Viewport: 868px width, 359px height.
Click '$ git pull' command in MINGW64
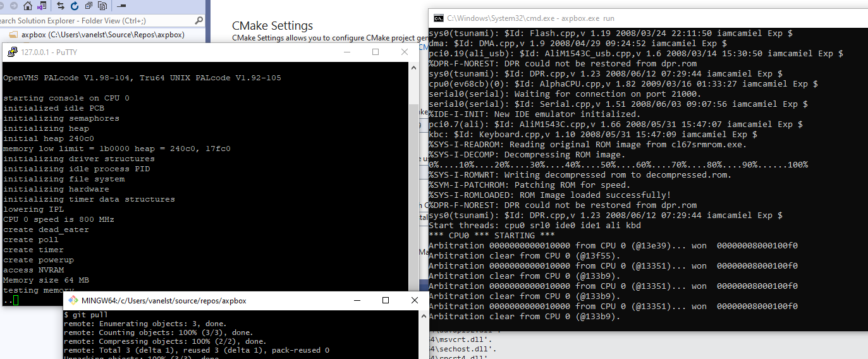coord(86,315)
